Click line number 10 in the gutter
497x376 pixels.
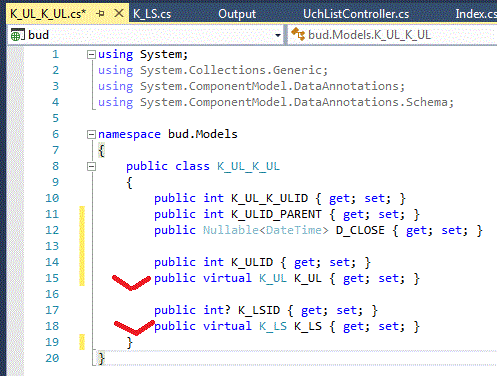click(52, 198)
